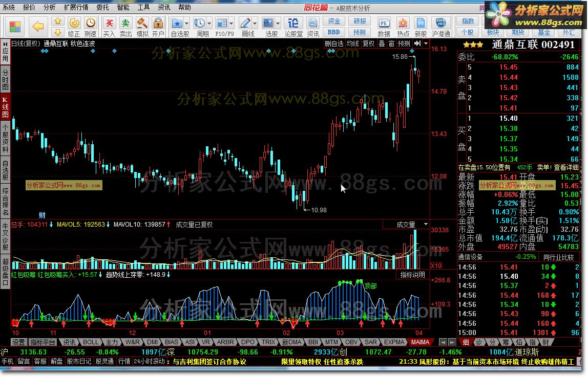The image size is (588, 377).
Task: Switch to the BOLL indicator tab
Action: 90,342
